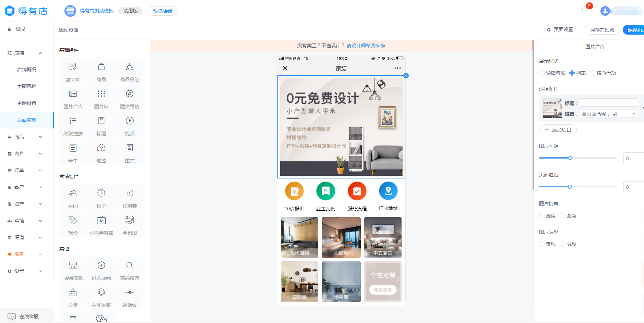Open 主题设置 submenu item
Image resolution: width=644 pixels, height=323 pixels.
[27, 103]
